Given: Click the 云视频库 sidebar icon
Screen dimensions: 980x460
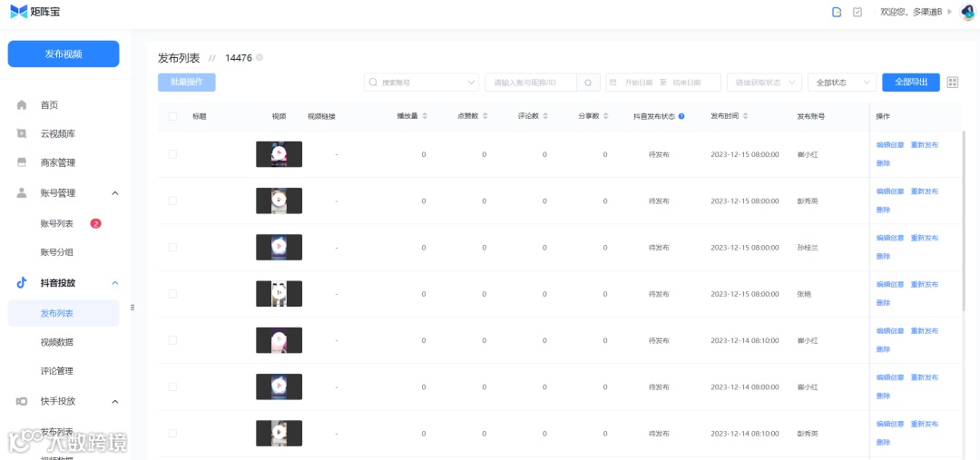Looking at the screenshot, I should 22,133.
